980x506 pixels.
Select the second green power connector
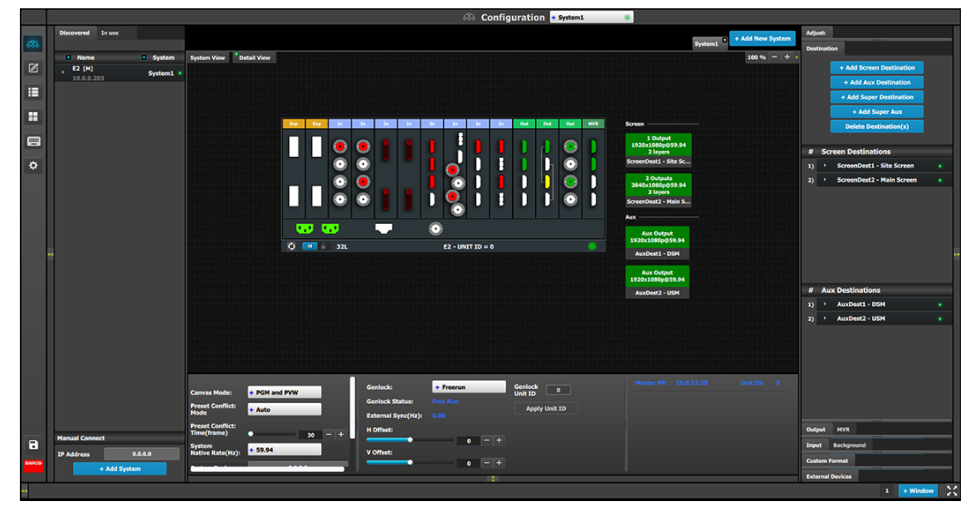coord(330,229)
